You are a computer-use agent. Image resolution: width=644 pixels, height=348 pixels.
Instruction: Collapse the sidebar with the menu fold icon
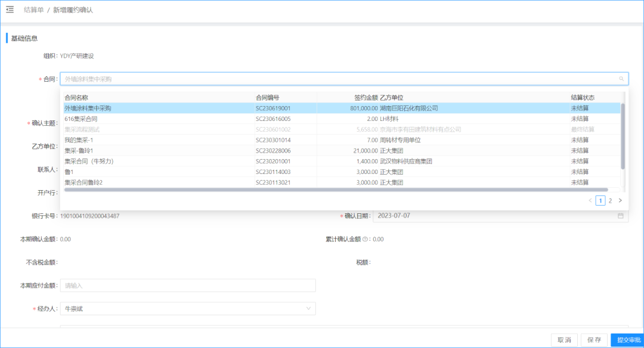[10, 10]
